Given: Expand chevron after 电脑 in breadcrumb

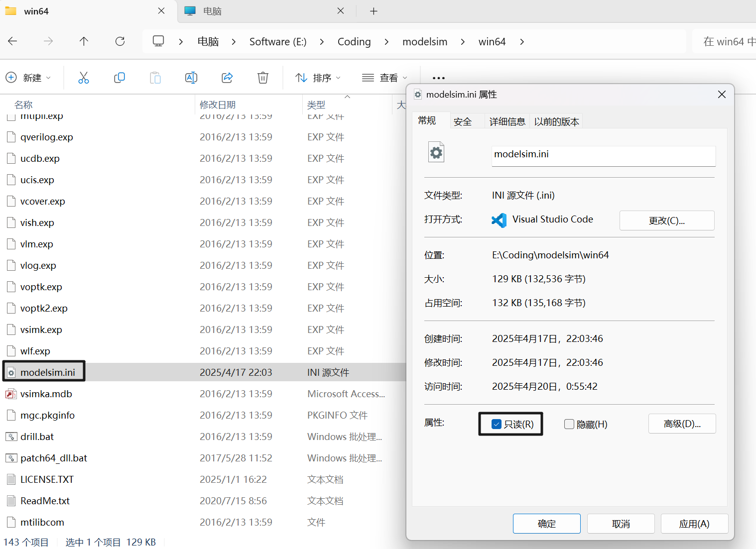Looking at the screenshot, I should pos(234,42).
